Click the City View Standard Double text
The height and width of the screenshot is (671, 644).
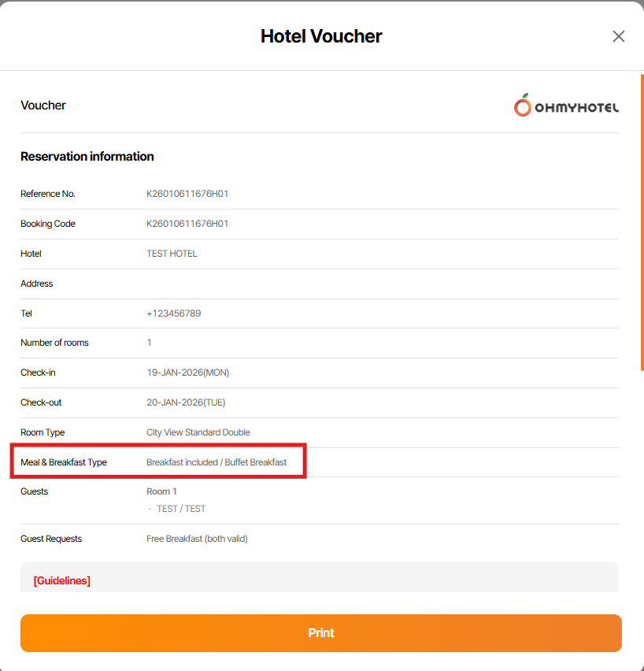[198, 432]
